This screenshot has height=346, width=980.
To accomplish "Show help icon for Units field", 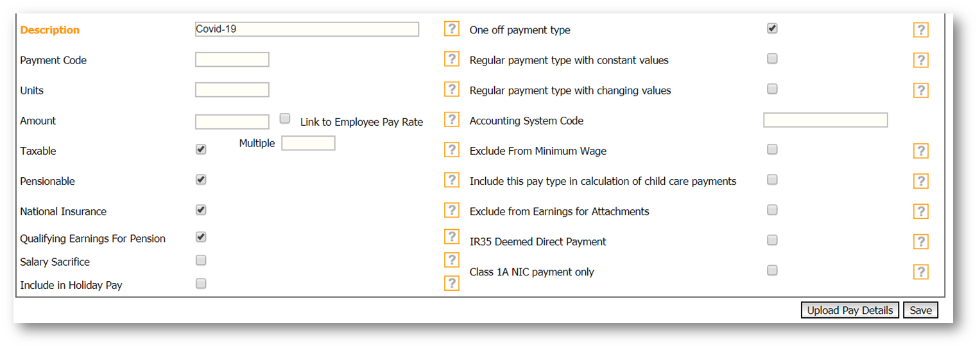I will tap(452, 89).
